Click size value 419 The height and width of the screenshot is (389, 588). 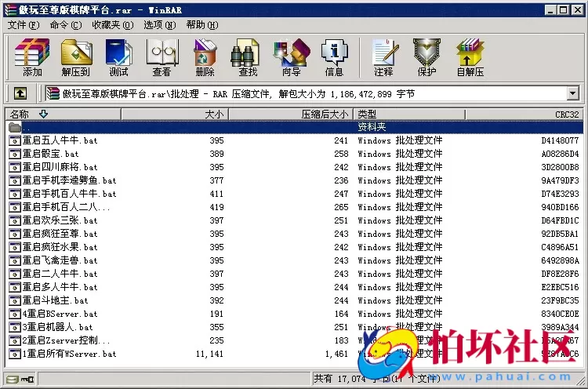[x=216, y=207]
